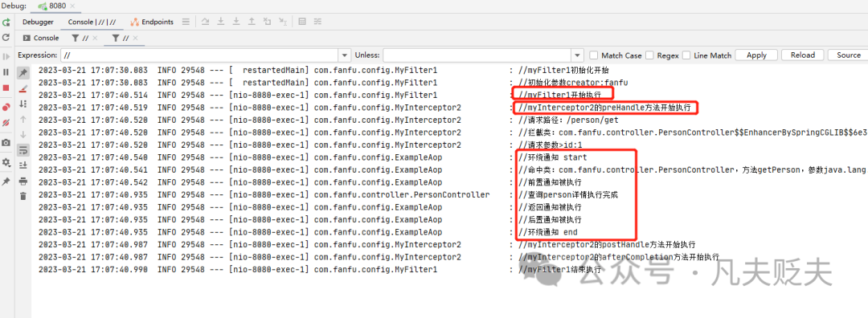Enable the Line Match checkbox
Viewport: 868px width, 318px height.
(686, 55)
